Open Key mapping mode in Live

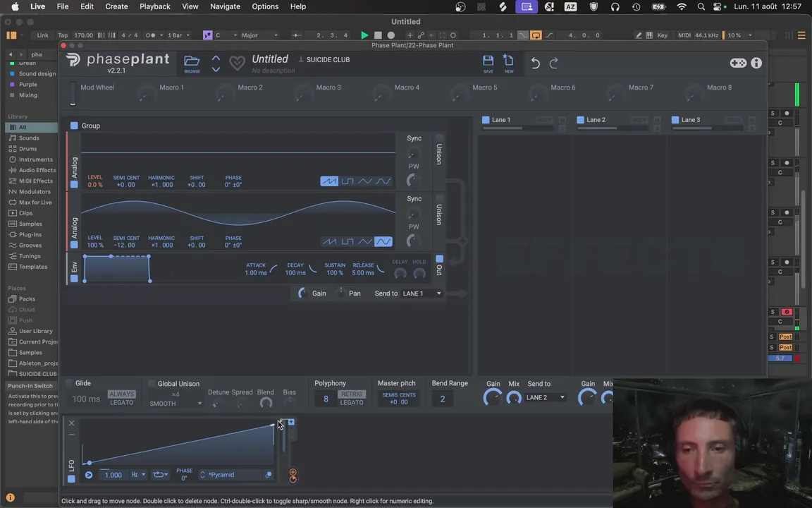[663, 35]
